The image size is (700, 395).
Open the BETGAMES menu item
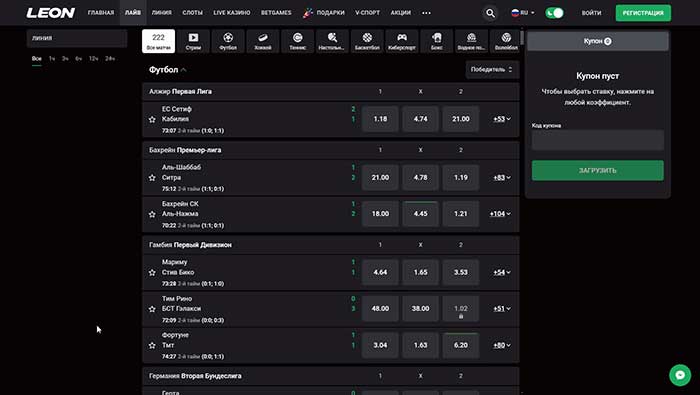276,13
